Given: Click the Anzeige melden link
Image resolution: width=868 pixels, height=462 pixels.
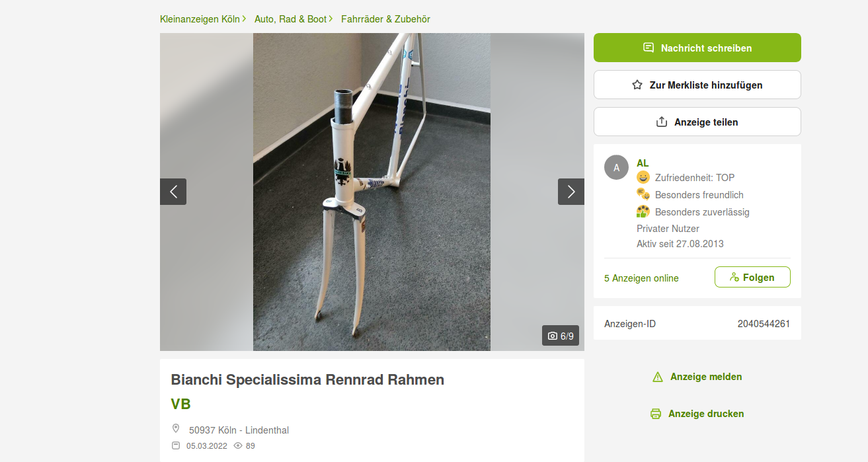Looking at the screenshot, I should [x=705, y=377].
